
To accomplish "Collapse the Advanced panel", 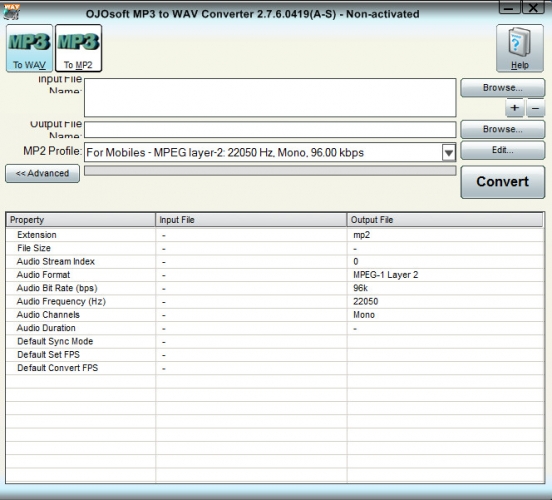I will [42, 173].
